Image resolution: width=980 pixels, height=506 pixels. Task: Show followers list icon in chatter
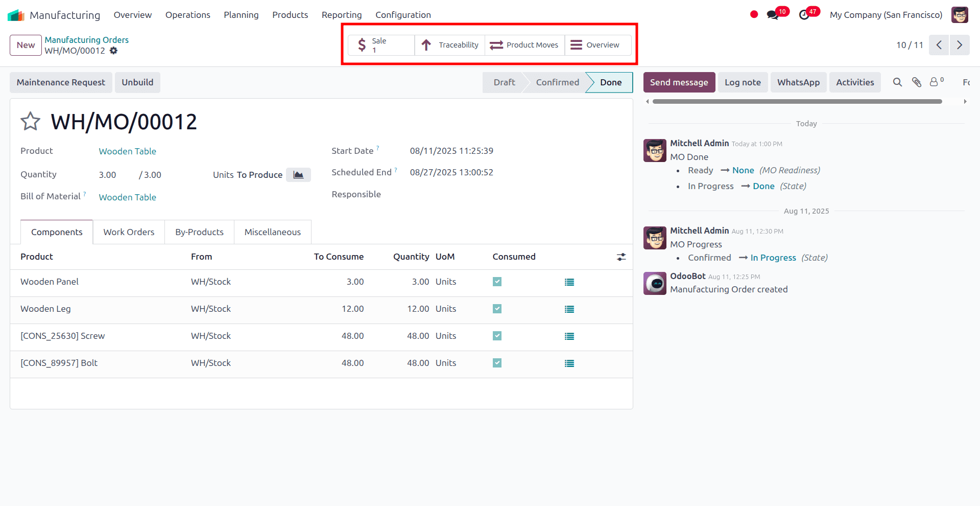pyautogui.click(x=936, y=82)
